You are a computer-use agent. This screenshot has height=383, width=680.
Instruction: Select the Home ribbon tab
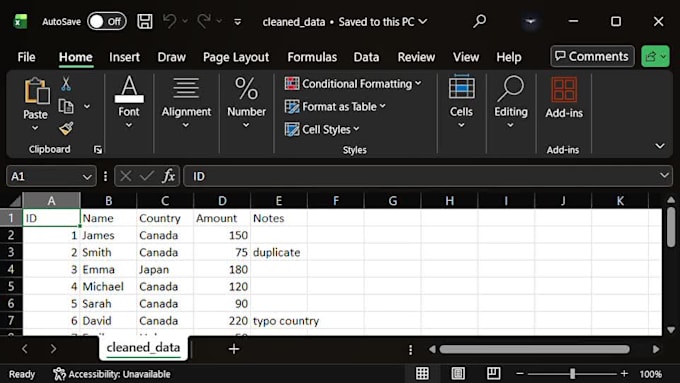coord(75,57)
